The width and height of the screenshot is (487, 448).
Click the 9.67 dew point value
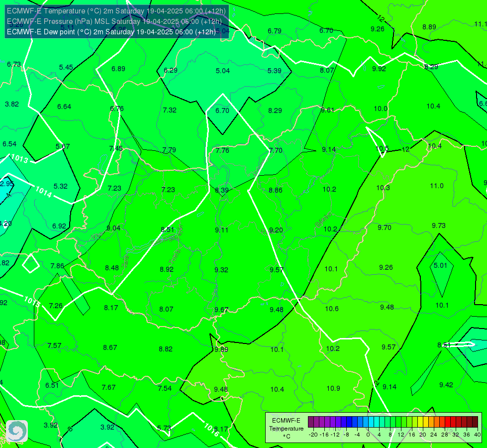[221, 310]
